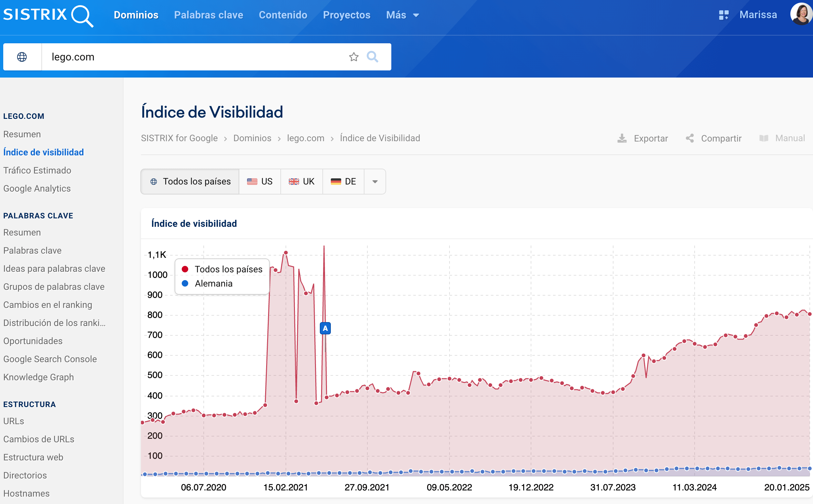Click the Exportar download icon
813x504 pixels.
(x=622, y=138)
